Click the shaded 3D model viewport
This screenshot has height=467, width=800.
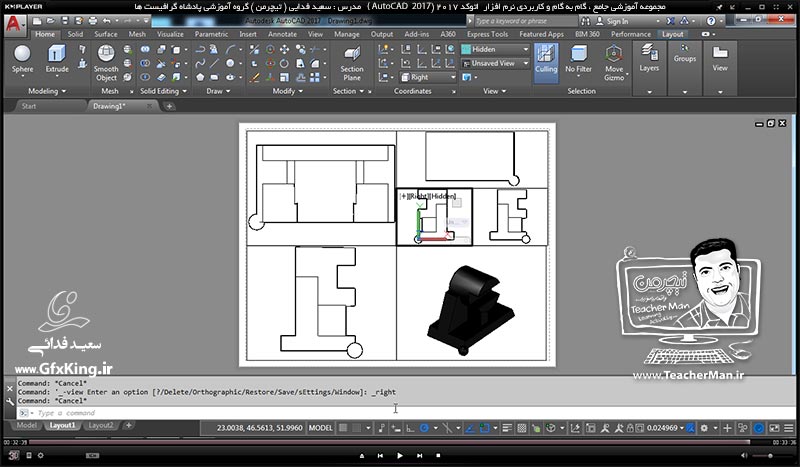click(x=472, y=303)
